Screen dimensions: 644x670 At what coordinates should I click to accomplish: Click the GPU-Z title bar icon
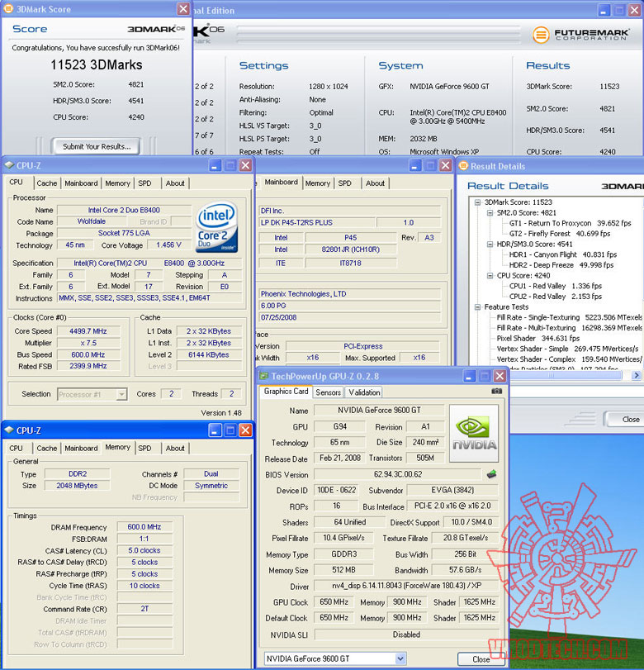[264, 376]
